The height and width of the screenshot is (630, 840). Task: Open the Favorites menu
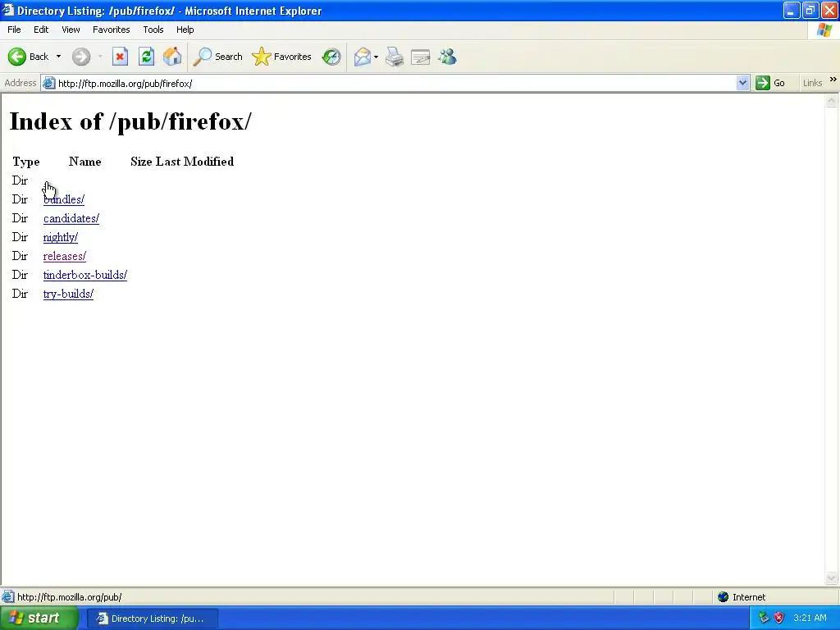[112, 30]
